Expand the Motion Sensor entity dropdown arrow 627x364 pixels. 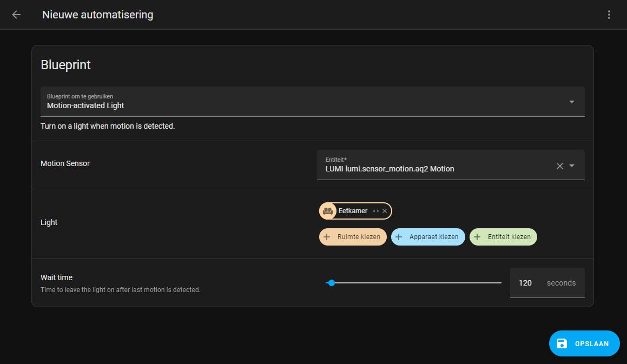pyautogui.click(x=572, y=166)
